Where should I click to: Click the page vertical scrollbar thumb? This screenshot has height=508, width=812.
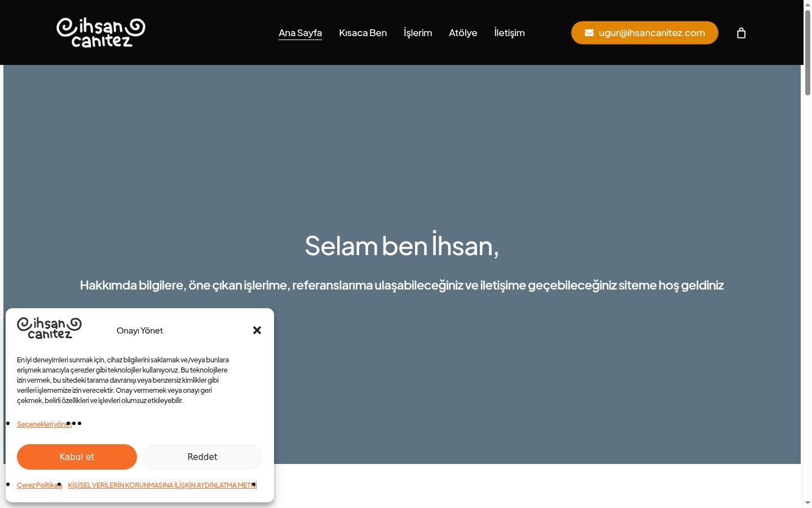807,52
